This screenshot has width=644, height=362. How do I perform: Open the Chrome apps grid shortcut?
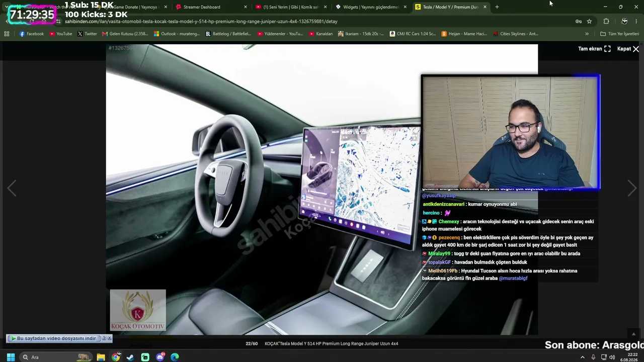click(7, 34)
